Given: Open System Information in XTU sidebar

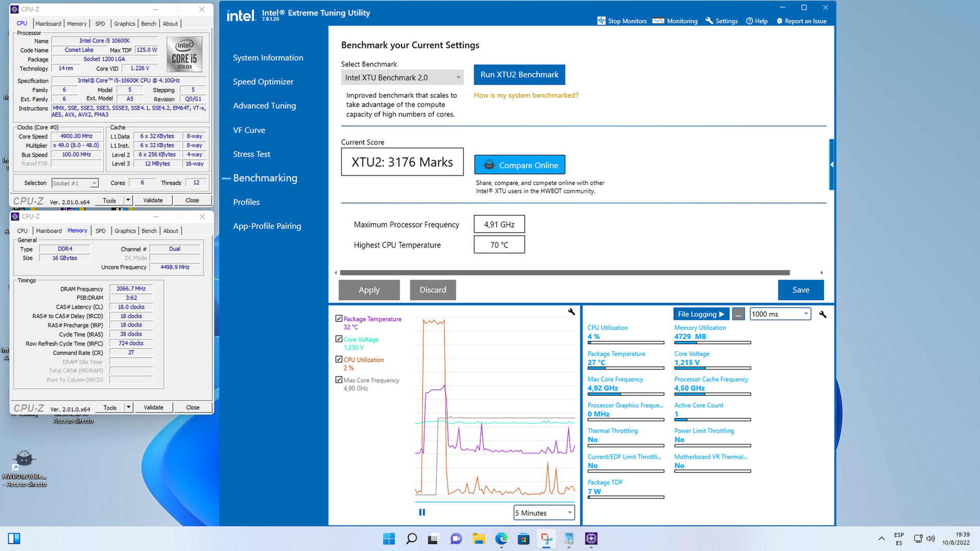Looking at the screenshot, I should 268,58.
